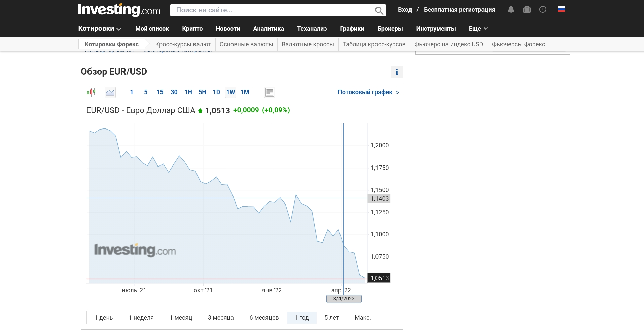Select the 1M chart interval

[x=245, y=92]
